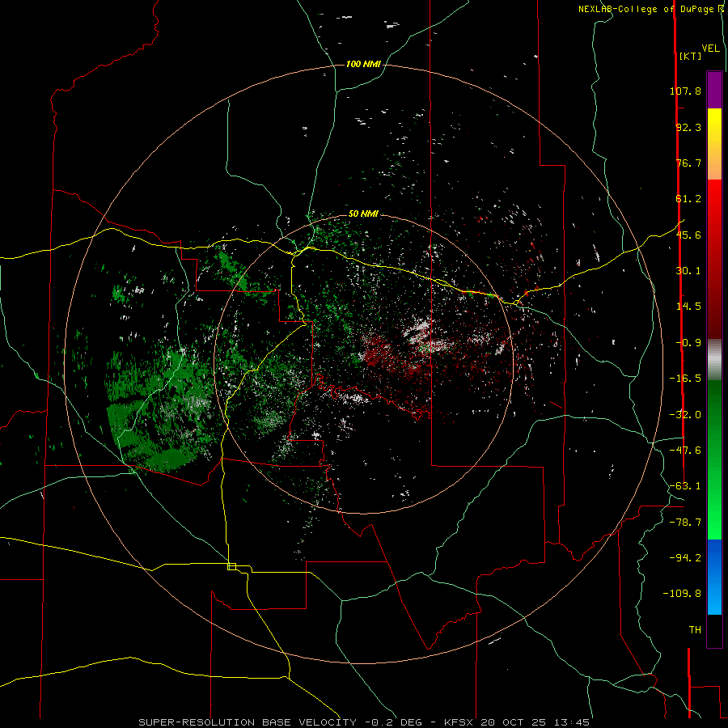
Task: Select the 76.7 velocity scale value
Action: coord(688,163)
